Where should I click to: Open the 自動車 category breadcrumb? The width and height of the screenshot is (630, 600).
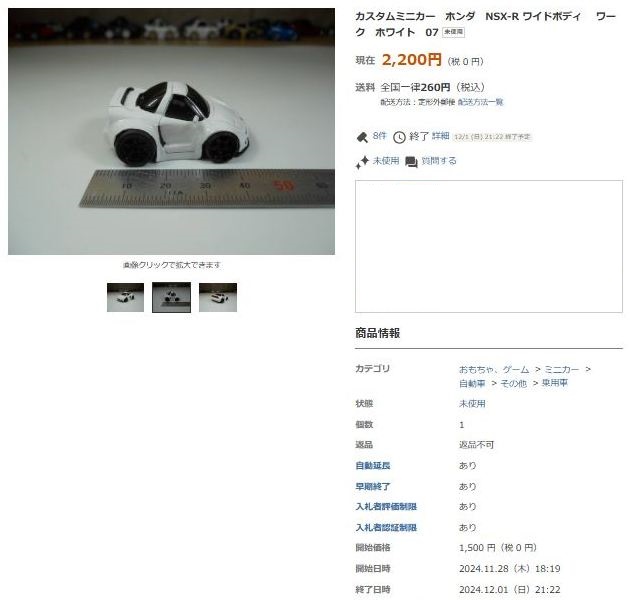coord(472,383)
